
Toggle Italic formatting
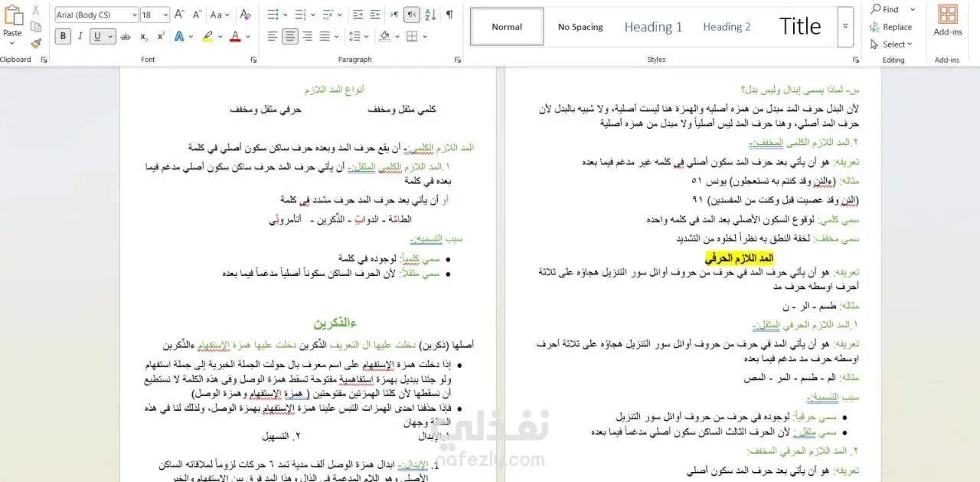80,36
